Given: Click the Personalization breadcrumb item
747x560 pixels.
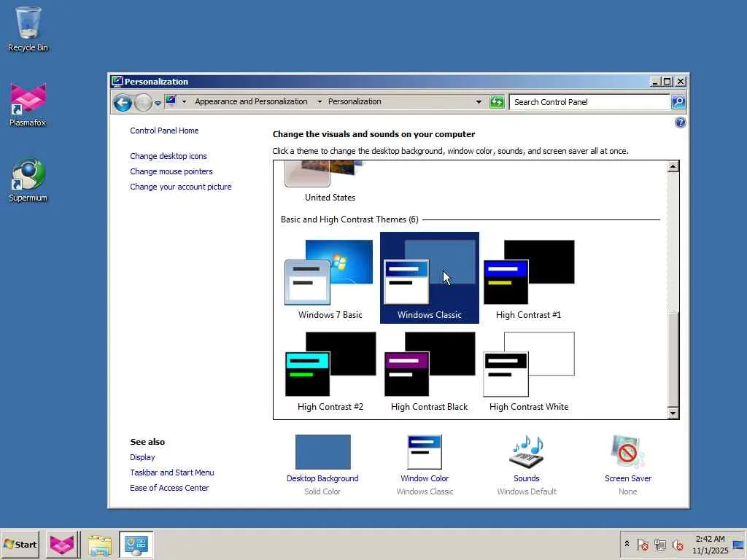Looking at the screenshot, I should pyautogui.click(x=355, y=101).
